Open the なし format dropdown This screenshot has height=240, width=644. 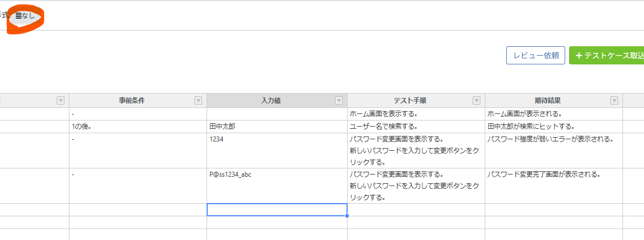[x=25, y=17]
